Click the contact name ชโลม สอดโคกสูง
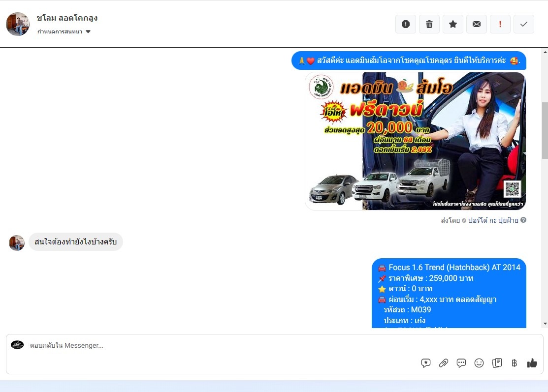 pos(67,18)
